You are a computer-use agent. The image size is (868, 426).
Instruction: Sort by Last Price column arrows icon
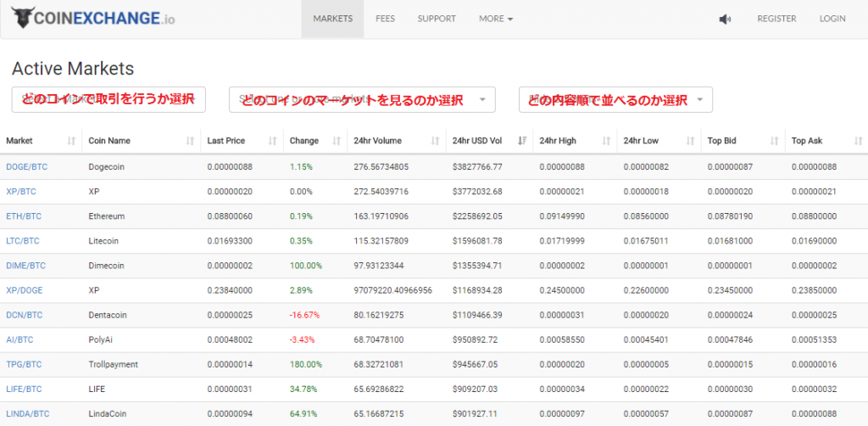click(x=272, y=141)
